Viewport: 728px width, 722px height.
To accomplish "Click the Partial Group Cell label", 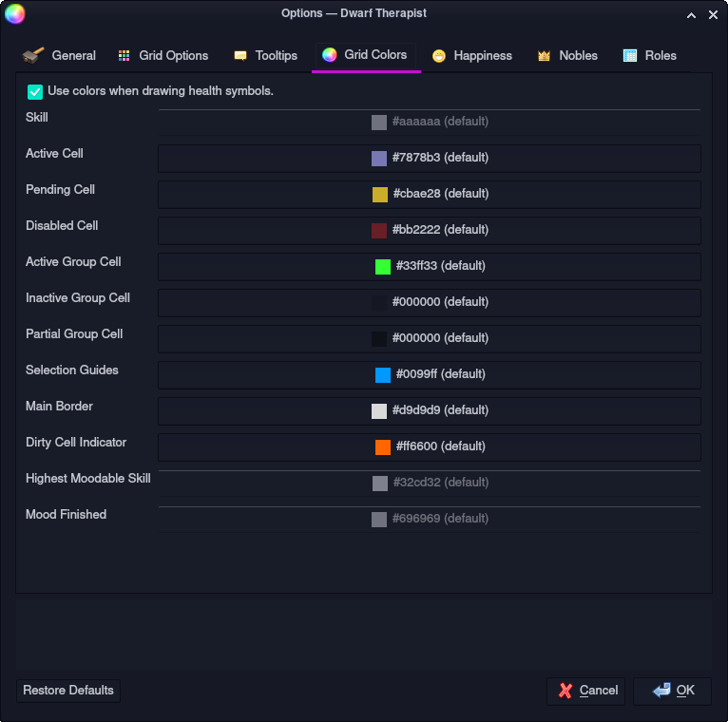I will tap(74, 334).
